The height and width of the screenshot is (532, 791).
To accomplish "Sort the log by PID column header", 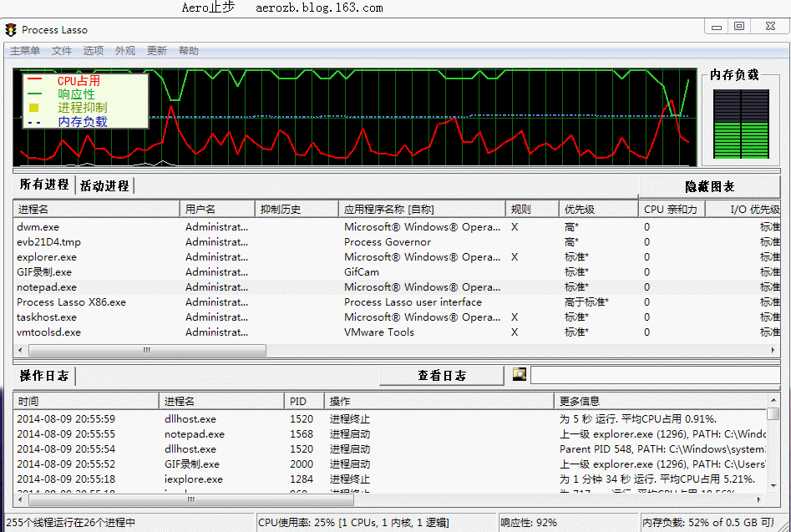I will coord(304,402).
